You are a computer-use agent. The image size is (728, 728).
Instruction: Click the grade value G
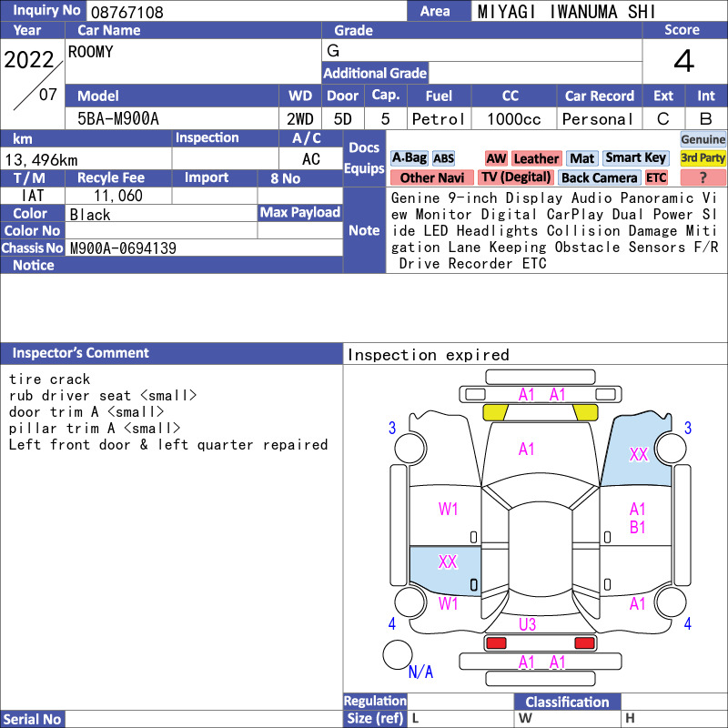(333, 51)
